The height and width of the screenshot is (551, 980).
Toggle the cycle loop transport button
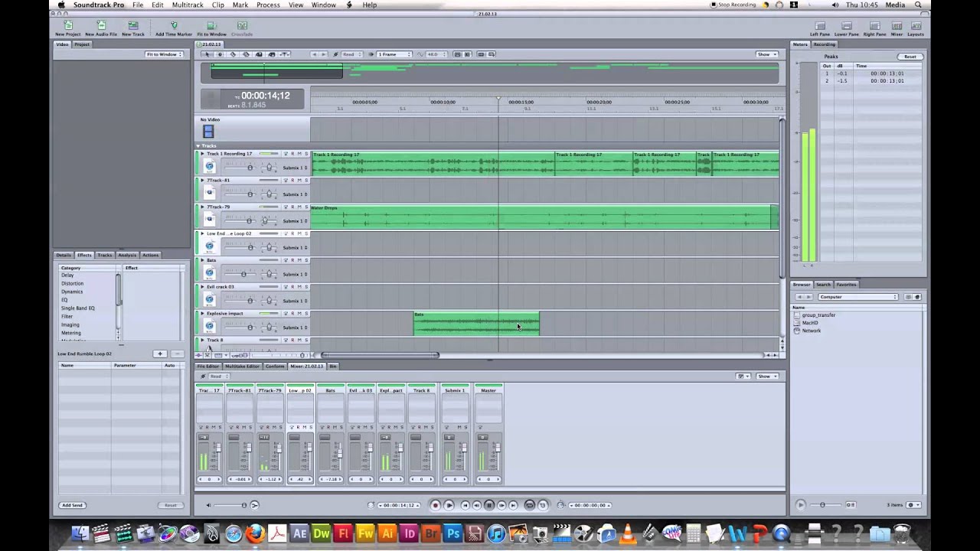pyautogui.click(x=529, y=505)
